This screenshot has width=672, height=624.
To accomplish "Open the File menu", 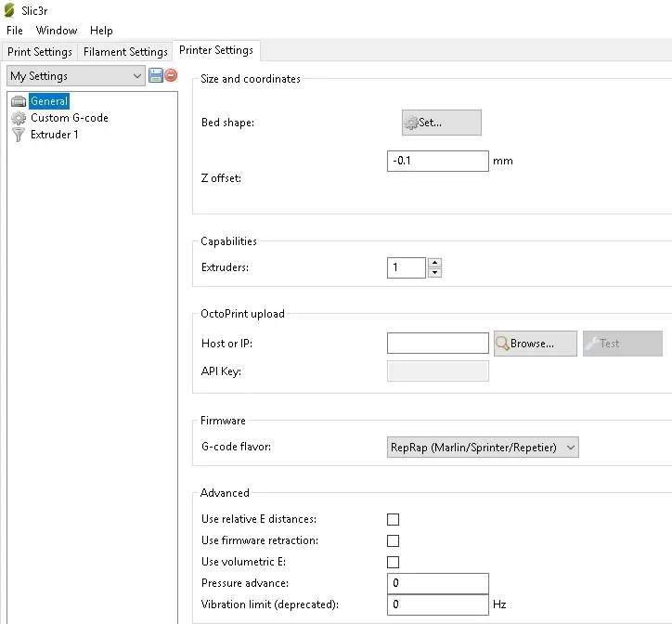I will point(15,31).
